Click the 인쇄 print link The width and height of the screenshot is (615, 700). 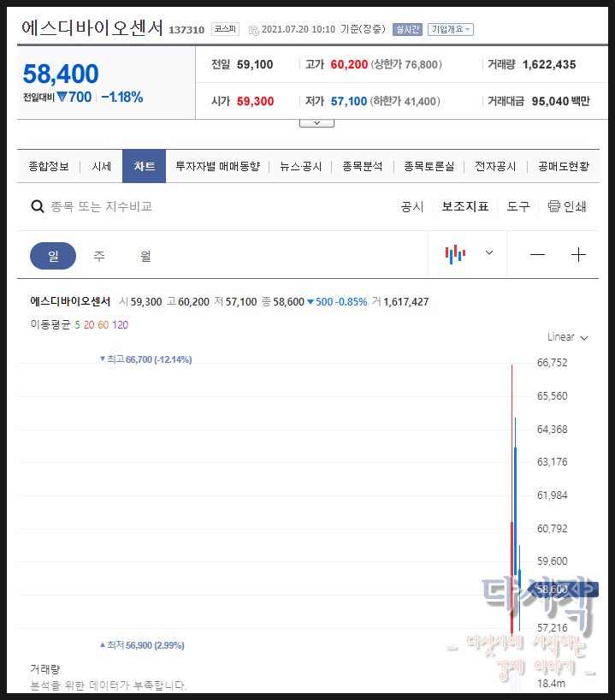[x=575, y=207]
